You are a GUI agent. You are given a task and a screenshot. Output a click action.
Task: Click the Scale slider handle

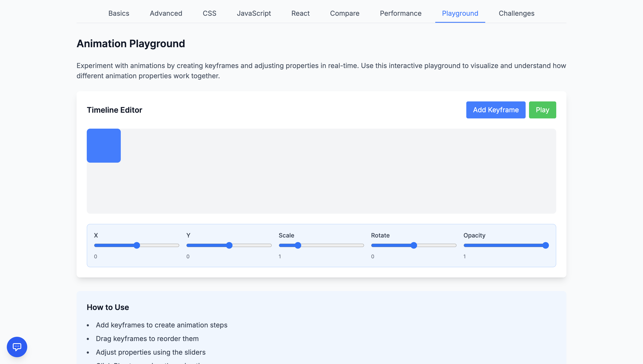pyautogui.click(x=297, y=245)
